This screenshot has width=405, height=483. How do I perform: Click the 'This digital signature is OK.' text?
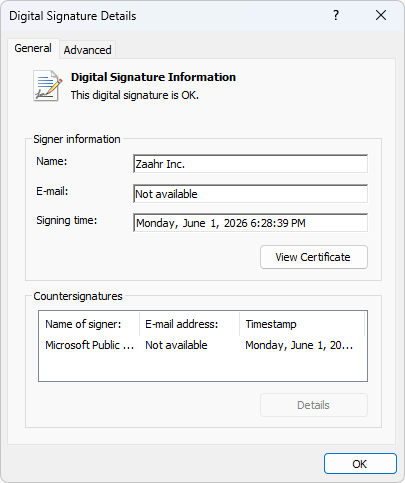[x=135, y=95]
